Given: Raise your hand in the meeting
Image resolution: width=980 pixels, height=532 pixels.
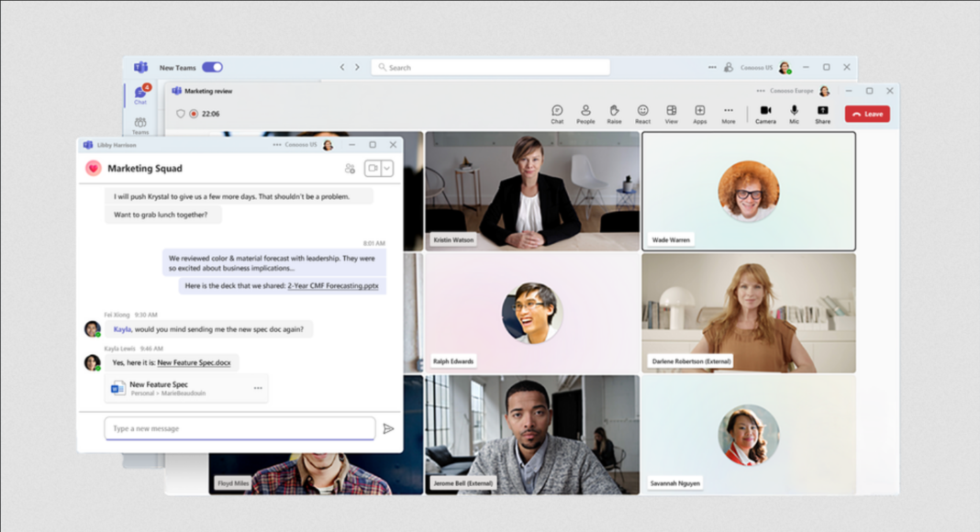Looking at the screenshot, I should pos(614,113).
